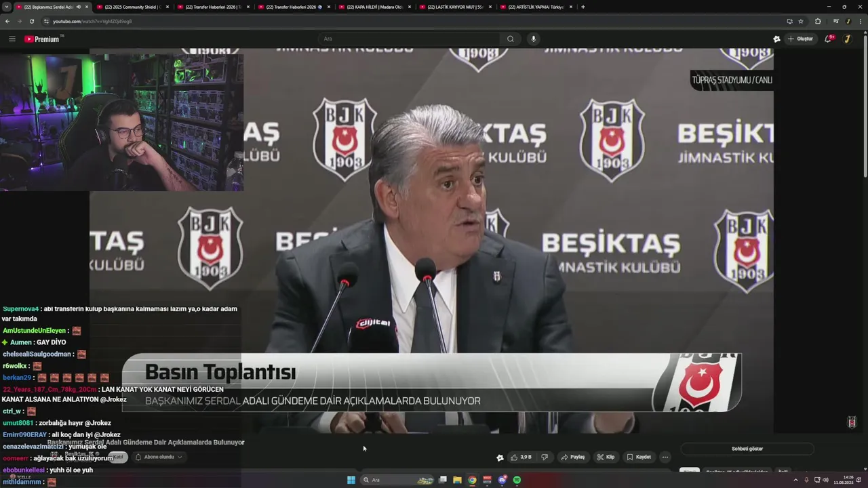Reload the page
Screen dimensions: 868x488
(x=31, y=21)
